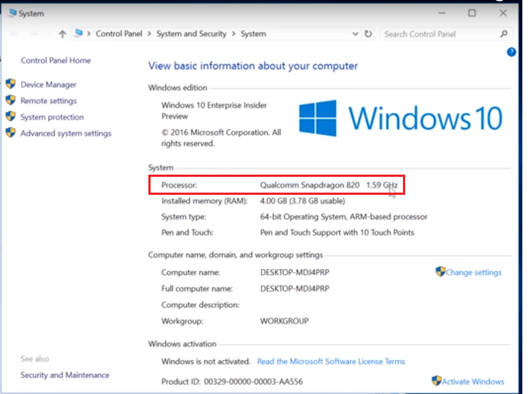The image size is (532, 394).
Task: Click the shield icon beside Advanced system settings
Action: coord(11,133)
